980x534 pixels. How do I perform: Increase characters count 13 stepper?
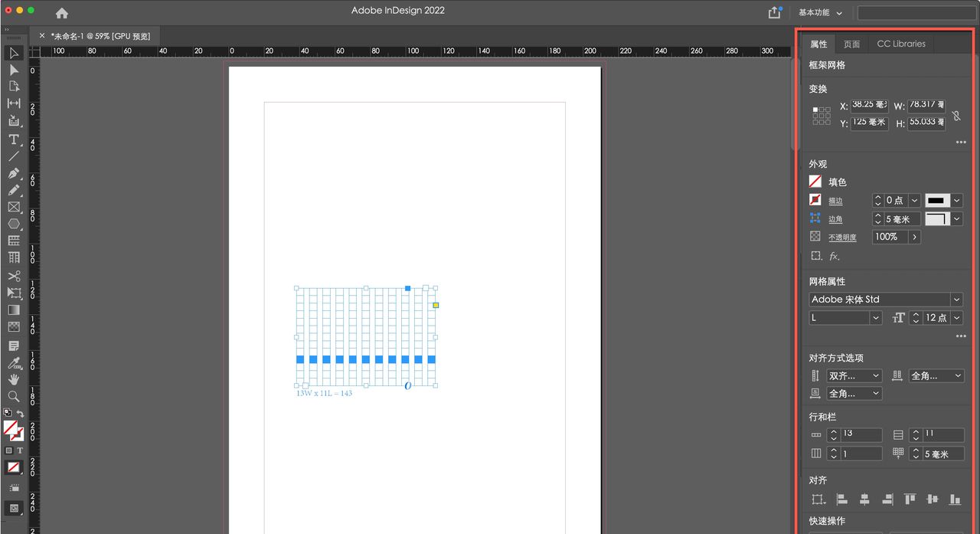tap(833, 431)
